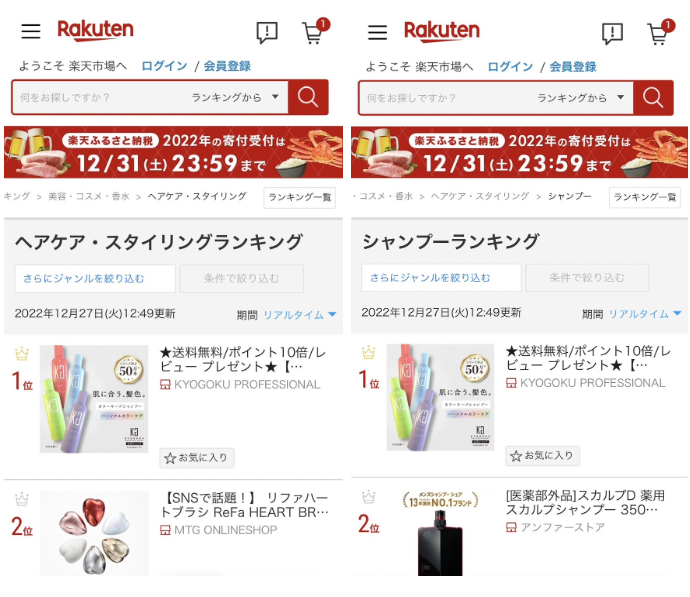Open ReFa heart brush product thumbnail
690x597 pixels.
(94, 533)
